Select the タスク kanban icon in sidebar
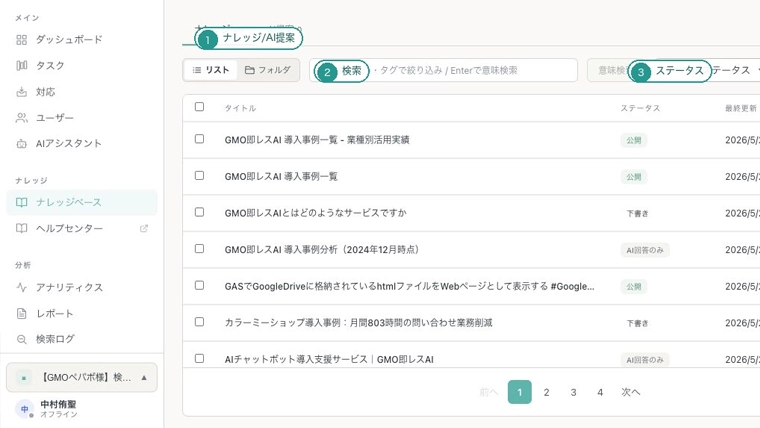 [21, 65]
